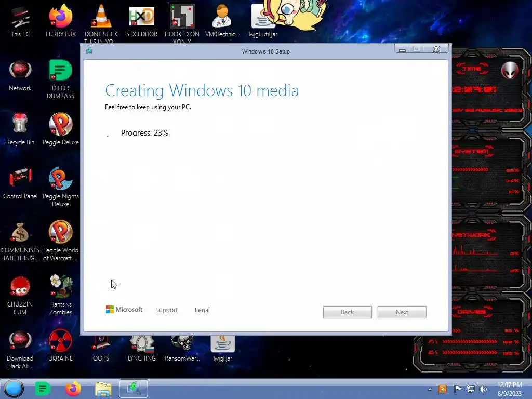The width and height of the screenshot is (532, 399).
Task: Click the Support link in Setup
Action: [x=167, y=310]
